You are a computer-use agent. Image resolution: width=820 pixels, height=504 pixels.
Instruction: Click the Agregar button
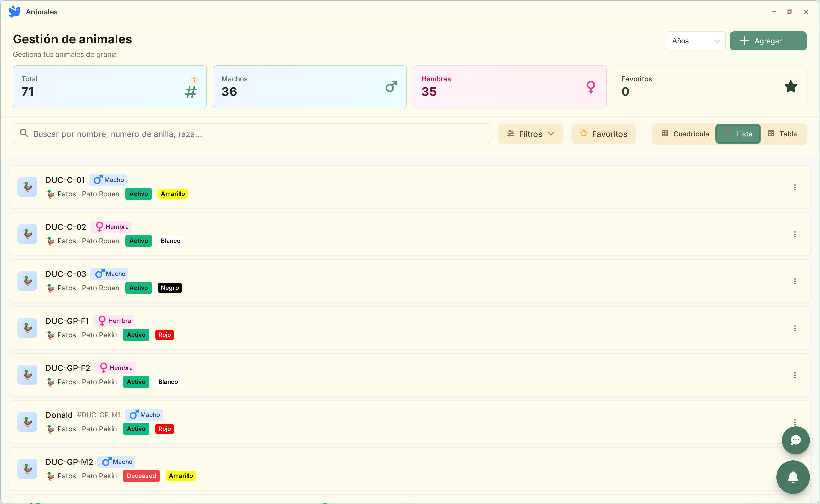click(x=760, y=41)
